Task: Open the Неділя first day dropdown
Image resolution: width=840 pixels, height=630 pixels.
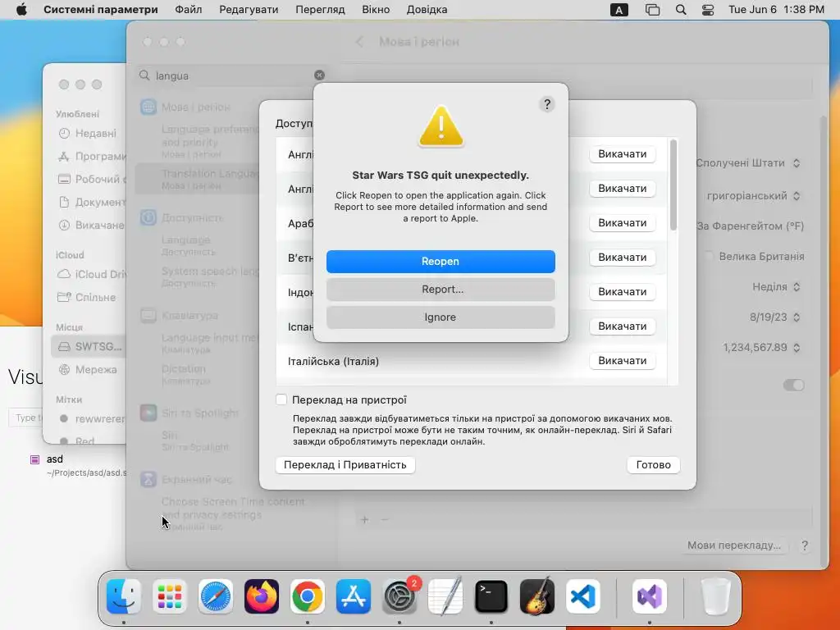Action: coord(776,287)
